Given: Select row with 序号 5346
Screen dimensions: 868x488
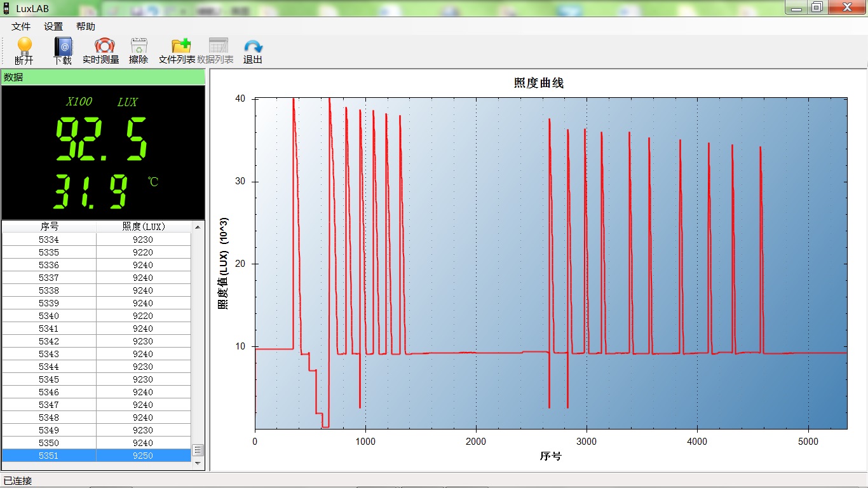Looking at the screenshot, I should 97,392.
